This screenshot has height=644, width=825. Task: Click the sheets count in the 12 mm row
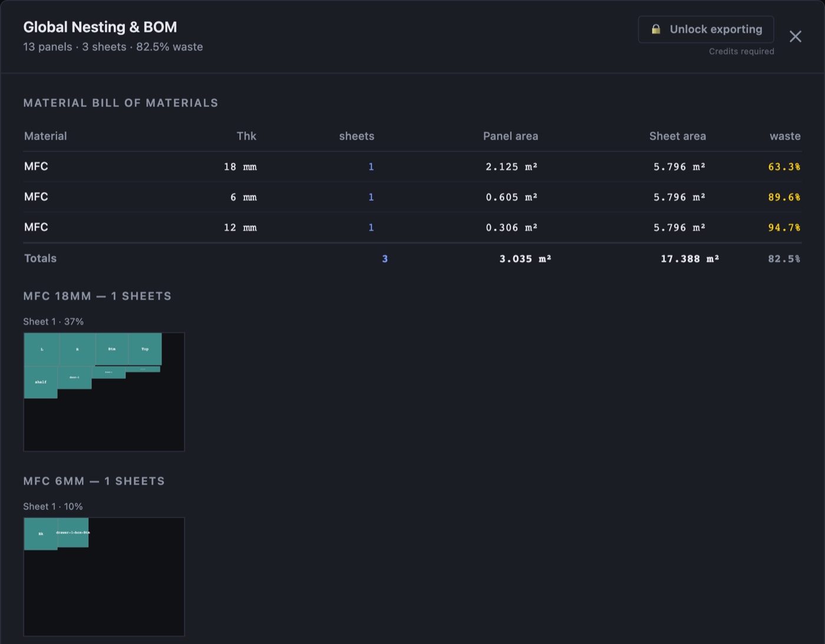point(371,227)
